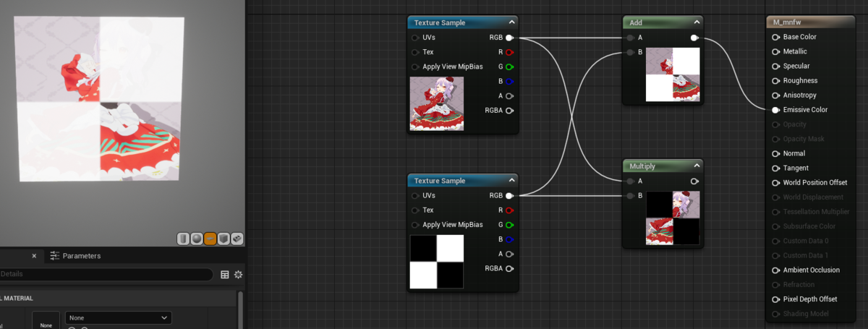Click the material preview viewport
Viewport: 868px width, 329px height.
pyautogui.click(x=122, y=123)
